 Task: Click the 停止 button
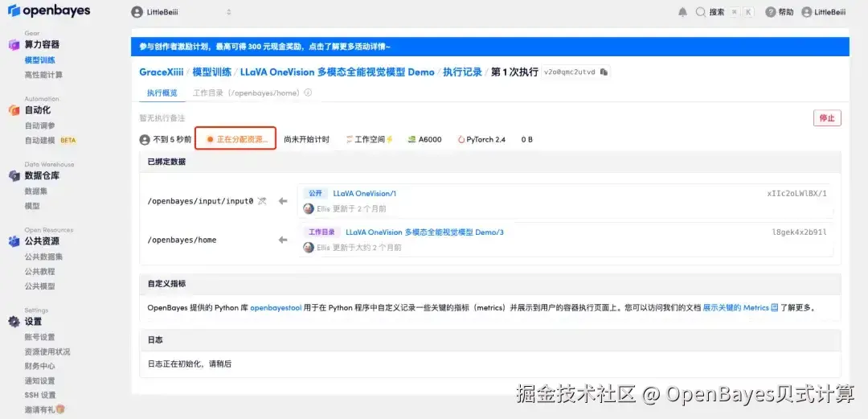(x=827, y=118)
